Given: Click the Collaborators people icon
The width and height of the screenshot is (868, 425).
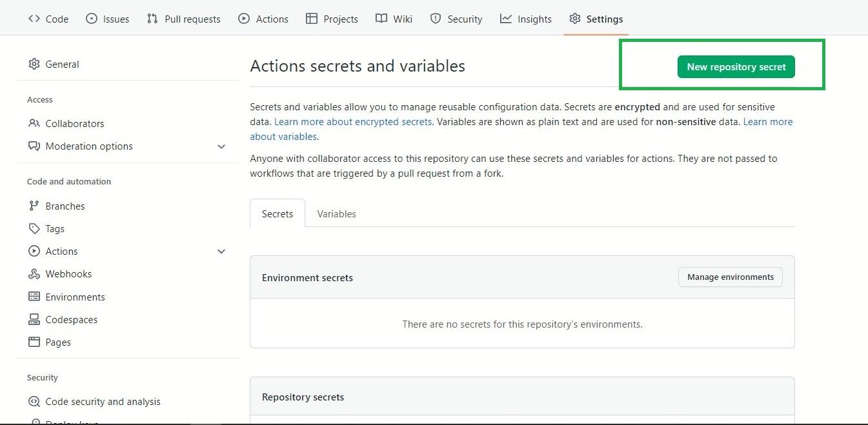Looking at the screenshot, I should pos(34,124).
